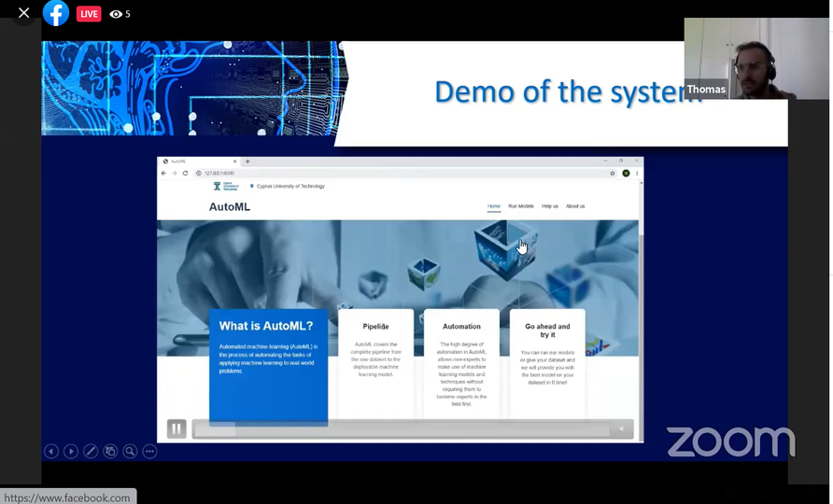Mute the demo video volume icon
The image size is (833, 504).
coord(621,429)
